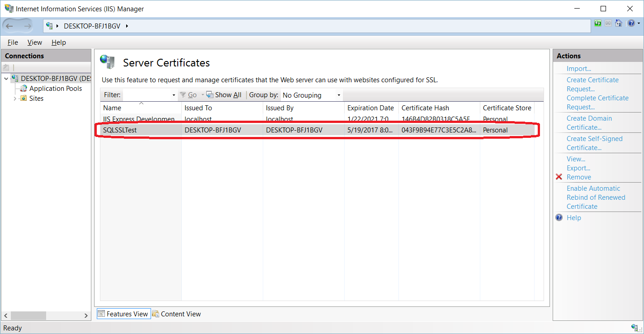Screen dimensions: 644x334
Task: Switch to the Content View tab
Action: tap(176, 314)
